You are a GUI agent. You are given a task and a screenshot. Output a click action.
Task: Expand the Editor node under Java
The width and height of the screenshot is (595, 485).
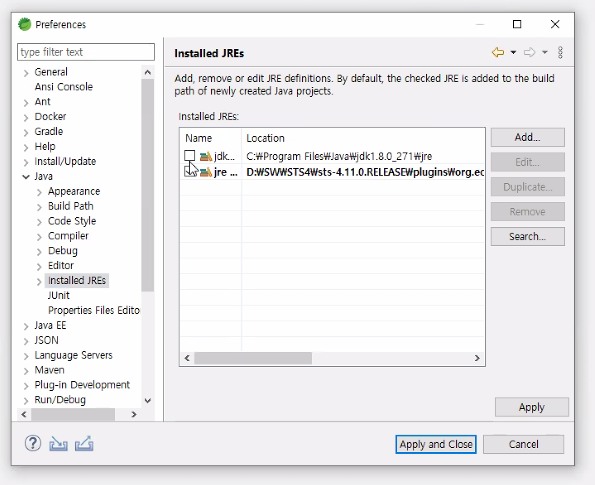[x=39, y=266]
